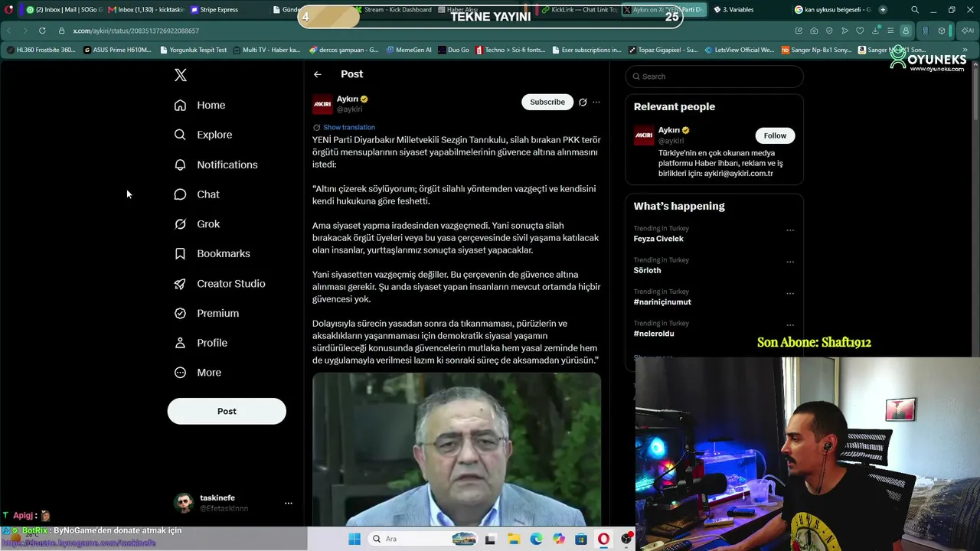The width and height of the screenshot is (980, 551).
Task: Open the Feyza Civelek trending topic
Action: pyautogui.click(x=658, y=239)
